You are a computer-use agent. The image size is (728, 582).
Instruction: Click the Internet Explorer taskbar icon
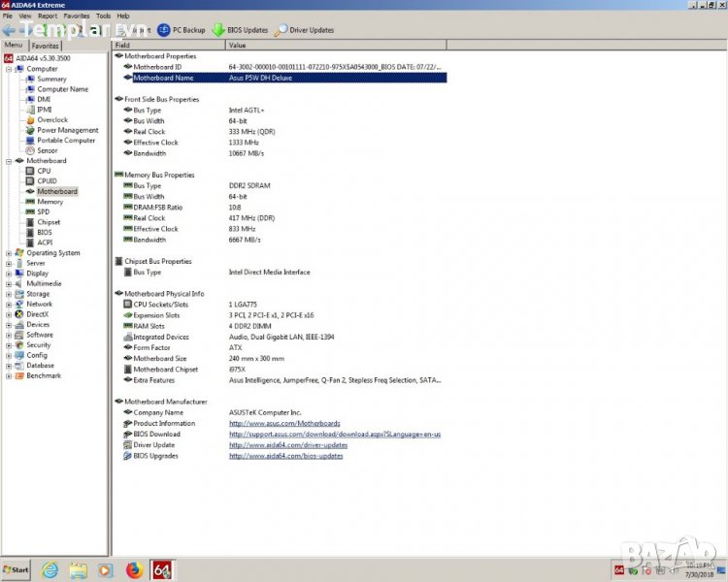point(50,569)
